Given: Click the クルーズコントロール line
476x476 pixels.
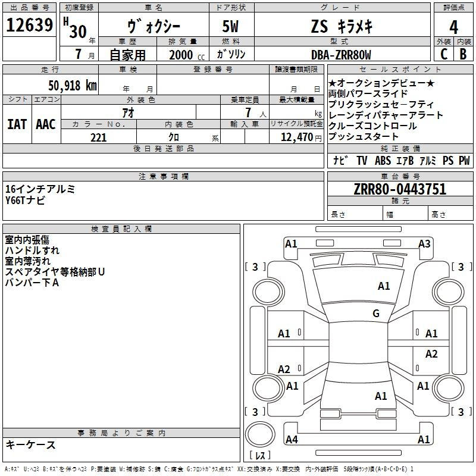Looking at the screenshot, I should [x=372, y=126].
